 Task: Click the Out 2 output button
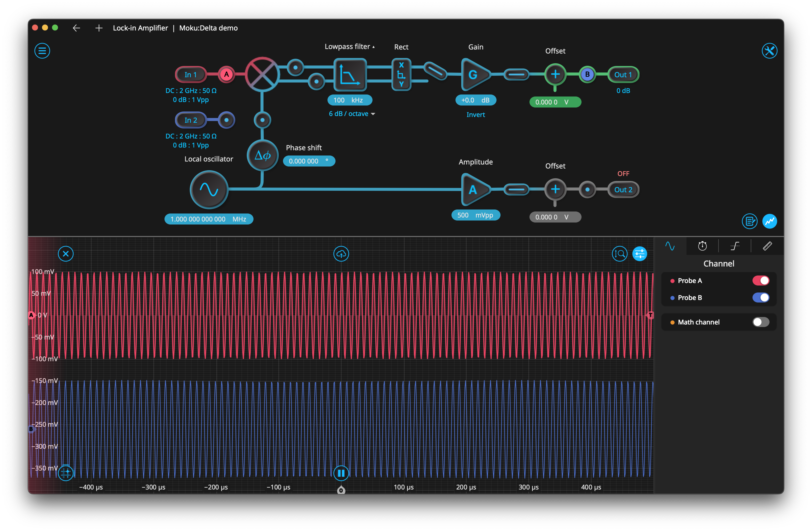623,189
